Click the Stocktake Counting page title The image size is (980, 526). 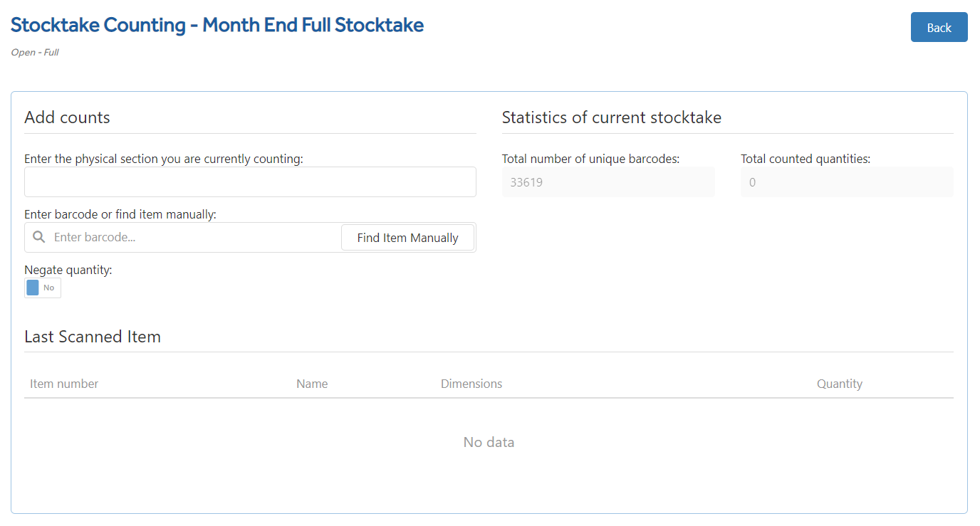[x=217, y=25]
